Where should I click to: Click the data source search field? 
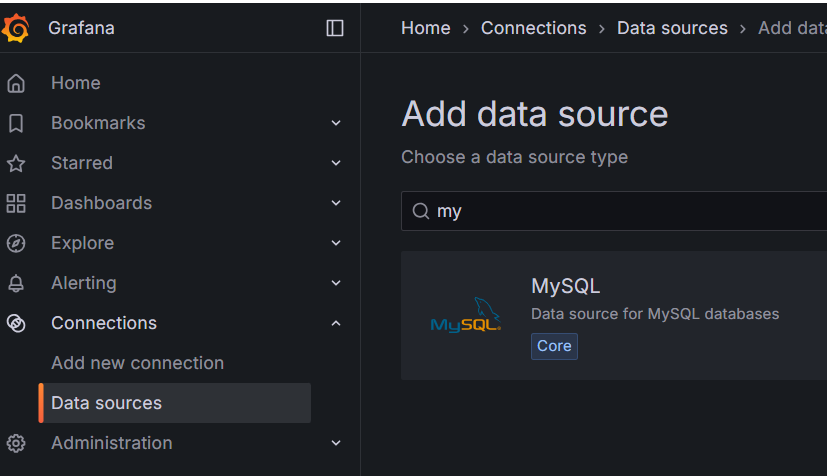(620, 211)
